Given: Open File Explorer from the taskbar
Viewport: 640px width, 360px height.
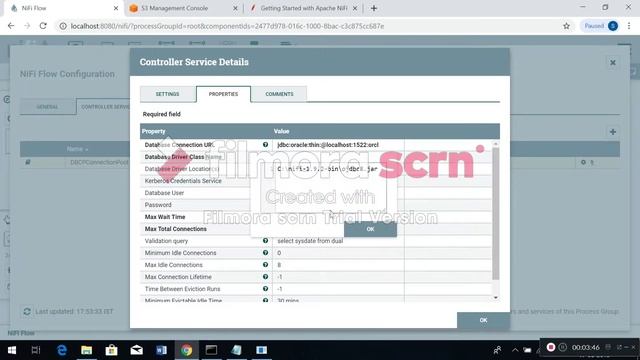Looking at the screenshot, I should [87, 350].
